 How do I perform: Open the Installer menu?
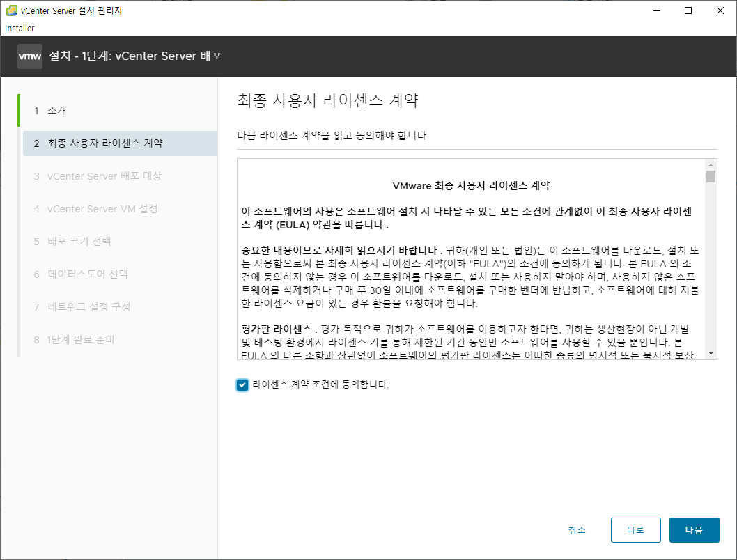(20, 28)
